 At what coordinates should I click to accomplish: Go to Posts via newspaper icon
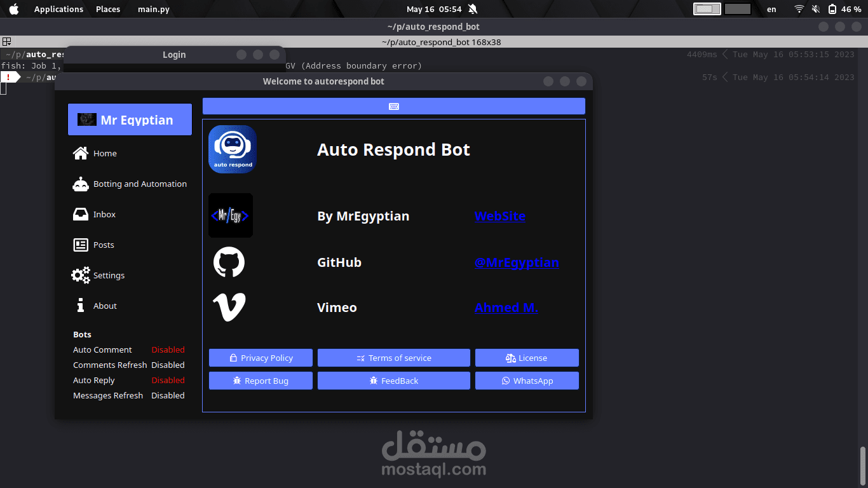[x=81, y=245]
